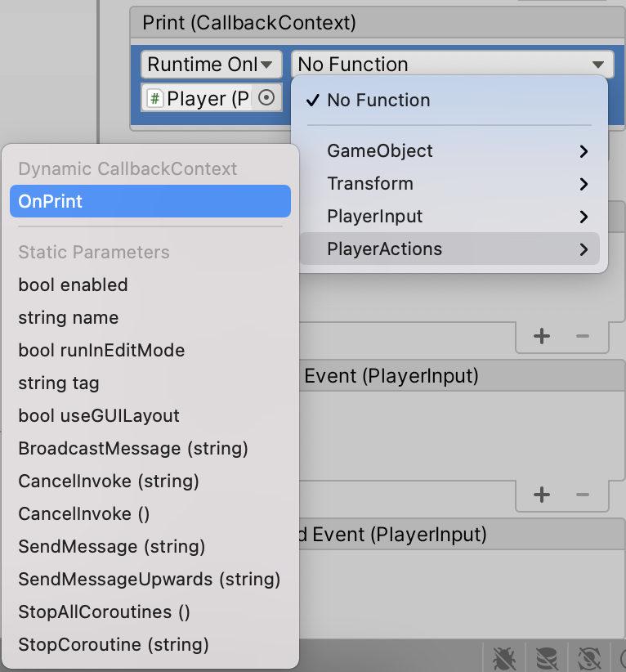
Task: Pick string tag from the list
Action: pyautogui.click(x=150, y=383)
